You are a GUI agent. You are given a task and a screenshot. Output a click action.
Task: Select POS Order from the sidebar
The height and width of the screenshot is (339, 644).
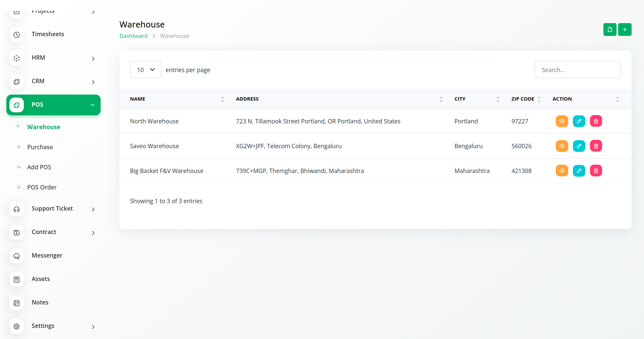pyautogui.click(x=42, y=187)
